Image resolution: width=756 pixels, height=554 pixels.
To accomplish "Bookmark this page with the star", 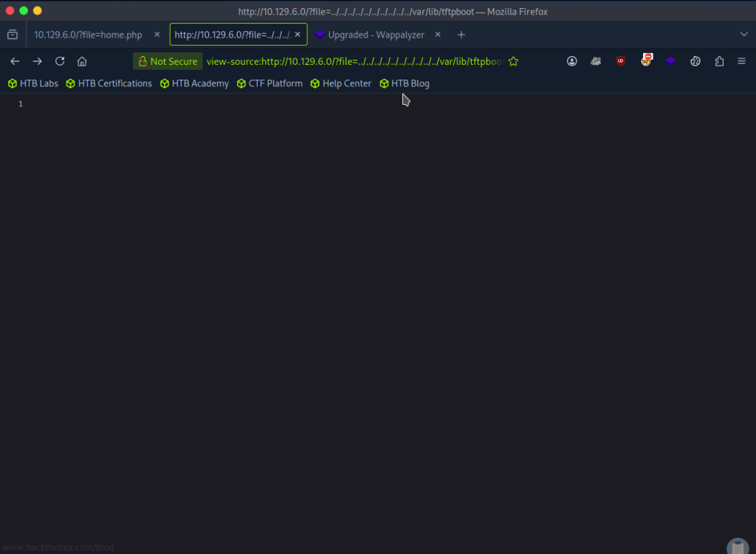I will [x=513, y=61].
